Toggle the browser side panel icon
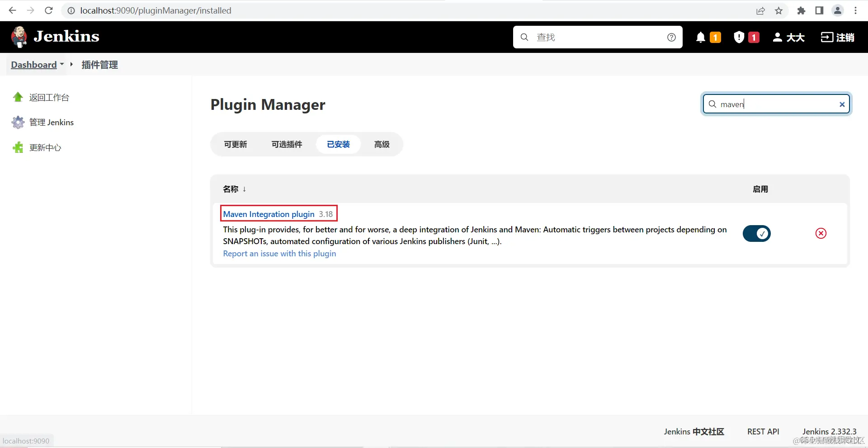The height and width of the screenshot is (448, 868). click(819, 10)
